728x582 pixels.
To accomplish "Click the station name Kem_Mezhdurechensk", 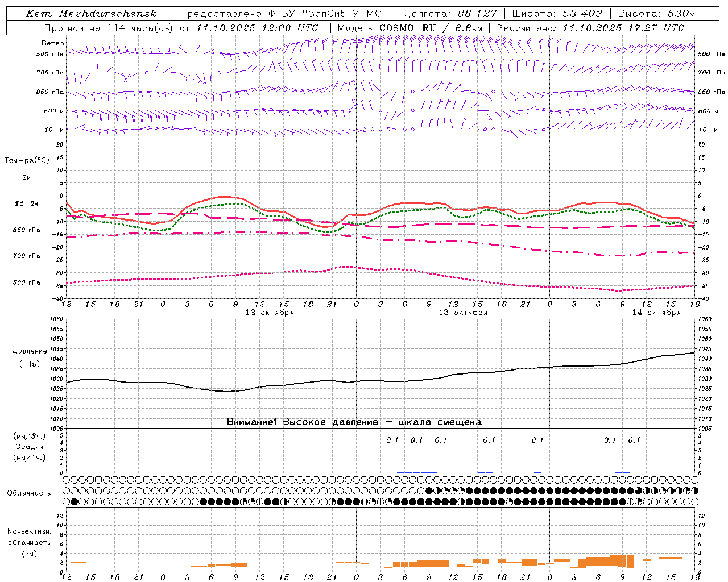I will coord(91,14).
